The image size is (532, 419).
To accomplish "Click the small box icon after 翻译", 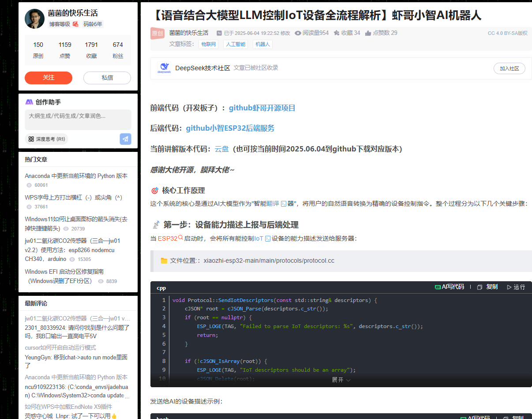I will [x=284, y=204].
